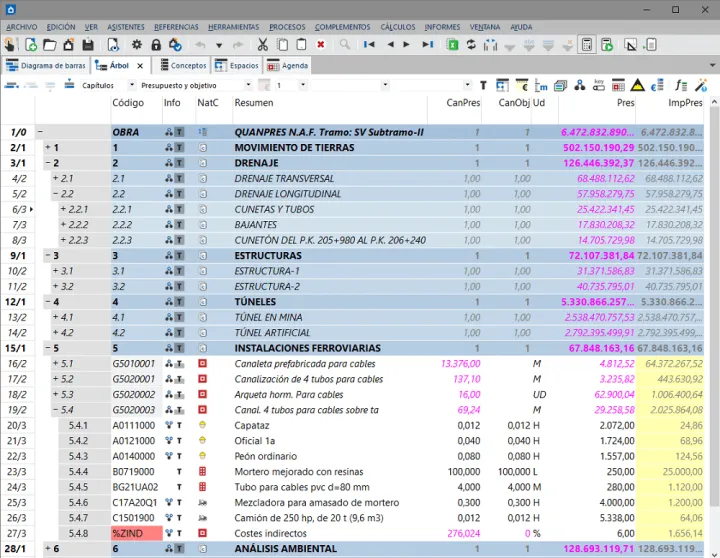Open the Herramientas menu
Image resolution: width=720 pixels, height=558 pixels.
(235, 27)
